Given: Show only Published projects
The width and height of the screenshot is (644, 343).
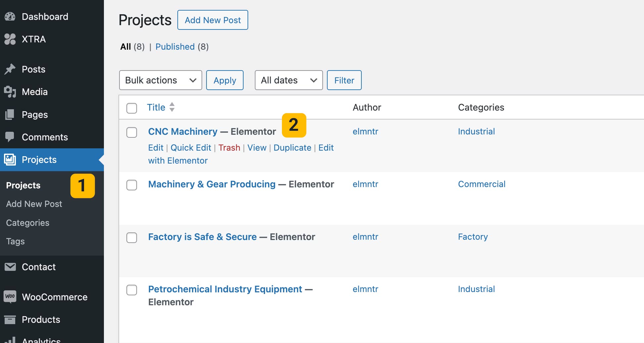Looking at the screenshot, I should [175, 47].
